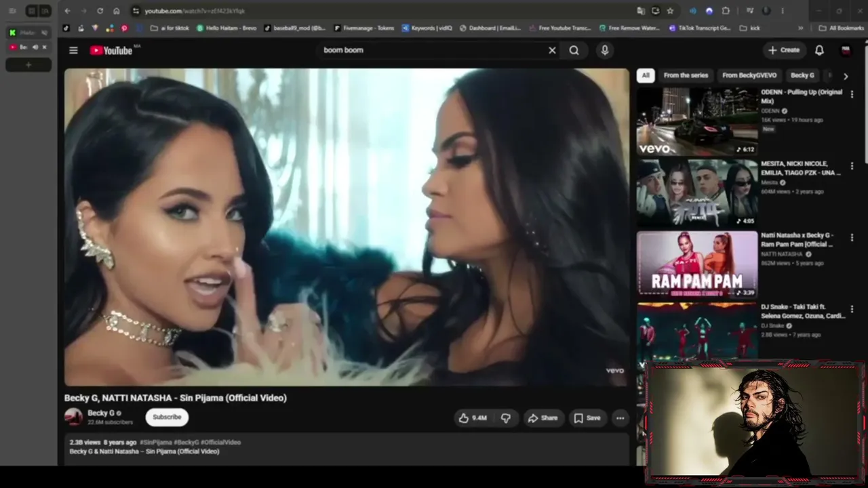The height and width of the screenshot is (488, 868).
Task: Click the #OfficialVideo hashtag
Action: [x=221, y=443]
